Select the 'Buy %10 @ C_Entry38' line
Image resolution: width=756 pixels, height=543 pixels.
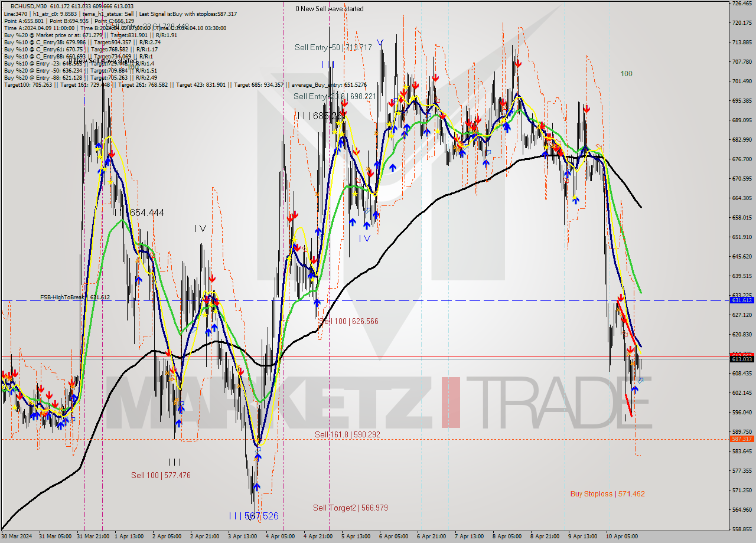click(x=82, y=42)
